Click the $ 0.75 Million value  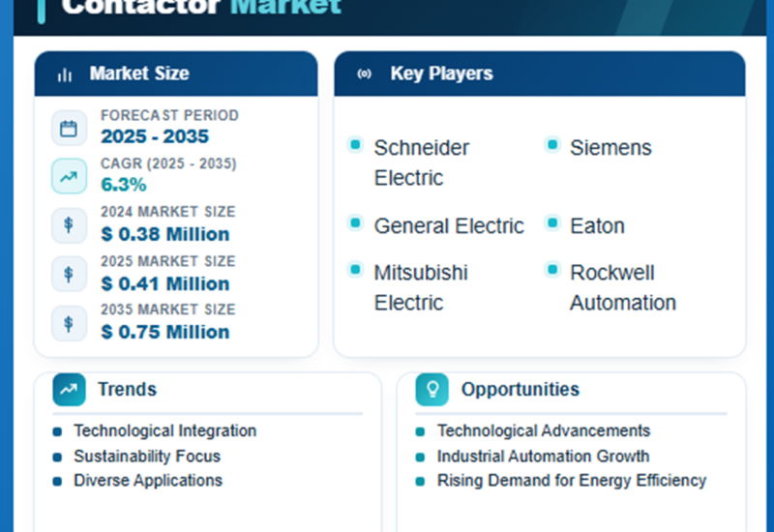165,332
